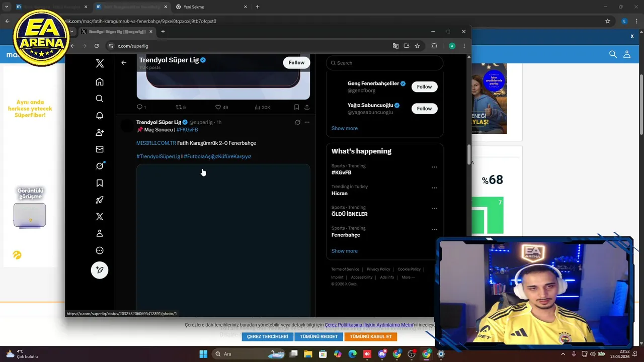Click the X logo at sidebar top
The height and width of the screenshot is (362, 644).
(100, 63)
